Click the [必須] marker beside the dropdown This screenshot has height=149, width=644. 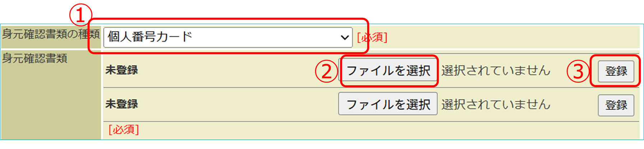click(372, 37)
